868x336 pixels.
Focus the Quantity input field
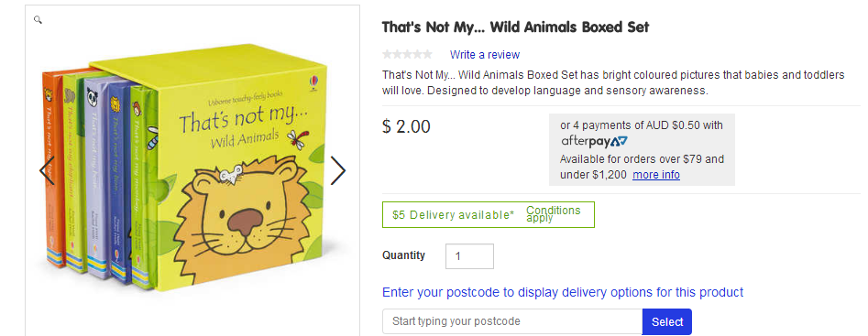[x=469, y=256]
